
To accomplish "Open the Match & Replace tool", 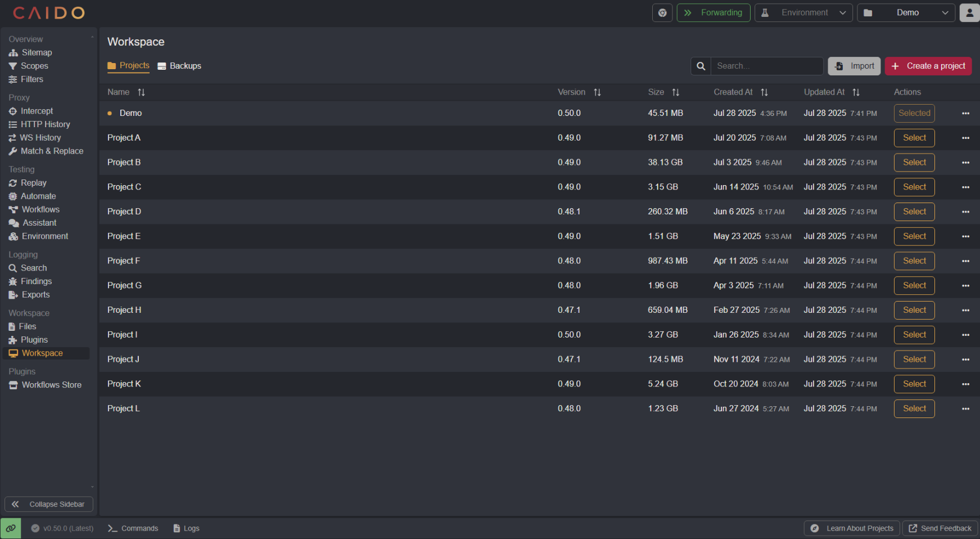I will click(52, 151).
